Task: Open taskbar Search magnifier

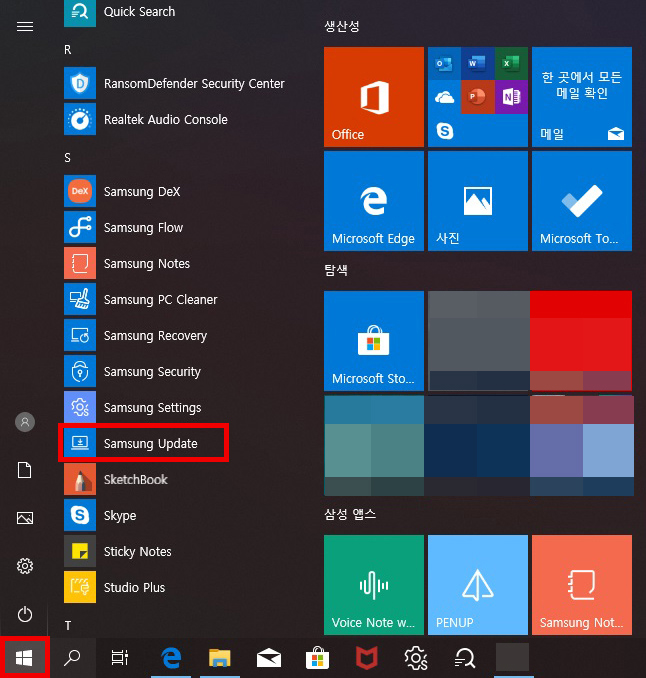Action: [x=72, y=658]
